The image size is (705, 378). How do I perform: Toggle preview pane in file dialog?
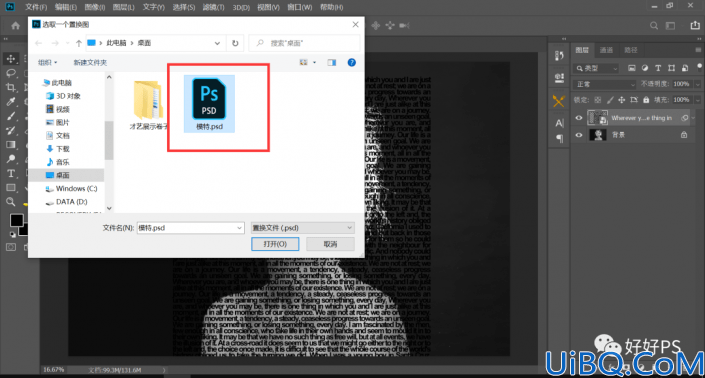click(332, 62)
